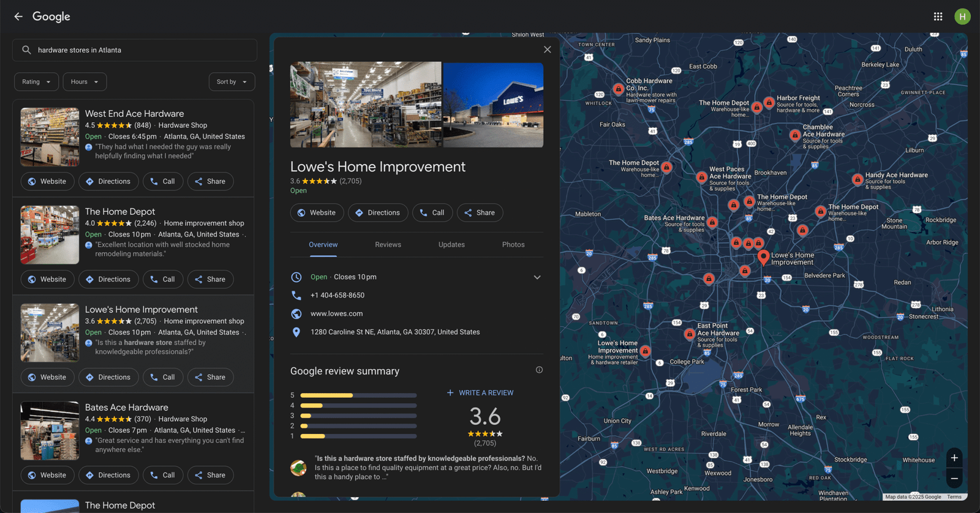Click Call button in Lowe's details panel
Image resolution: width=980 pixels, height=513 pixels.
[432, 212]
